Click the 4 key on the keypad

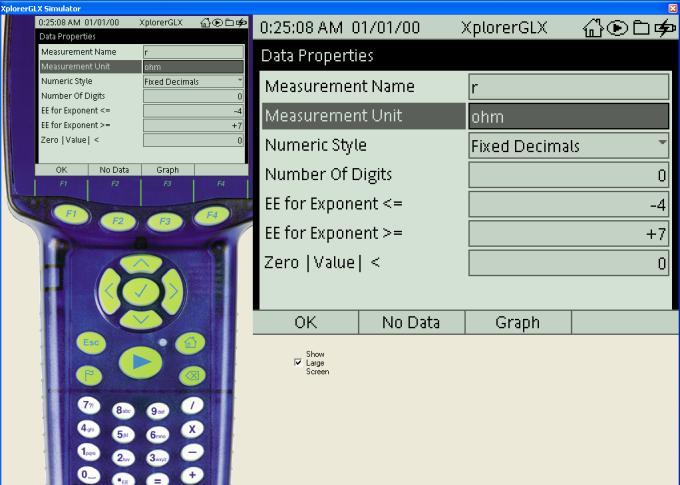pos(88,429)
